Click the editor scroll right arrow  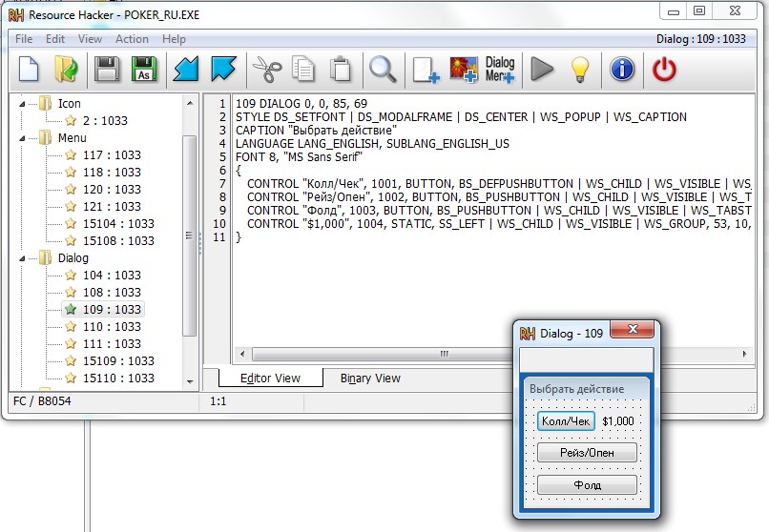tap(744, 354)
